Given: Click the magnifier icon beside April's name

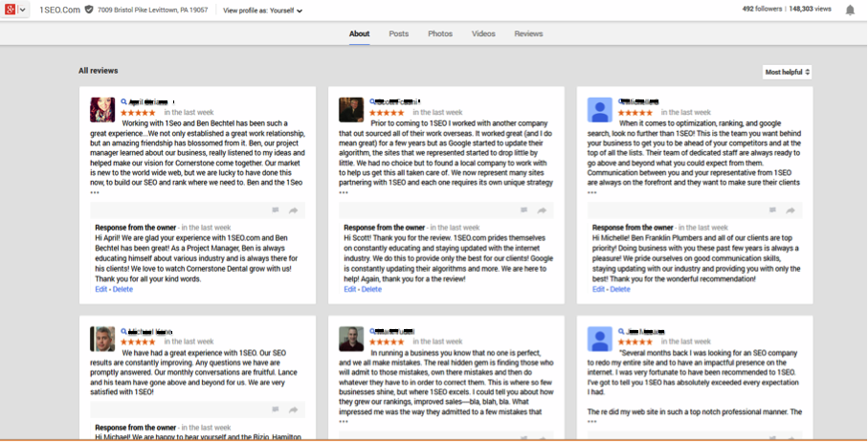Looking at the screenshot, I should pos(124,101).
